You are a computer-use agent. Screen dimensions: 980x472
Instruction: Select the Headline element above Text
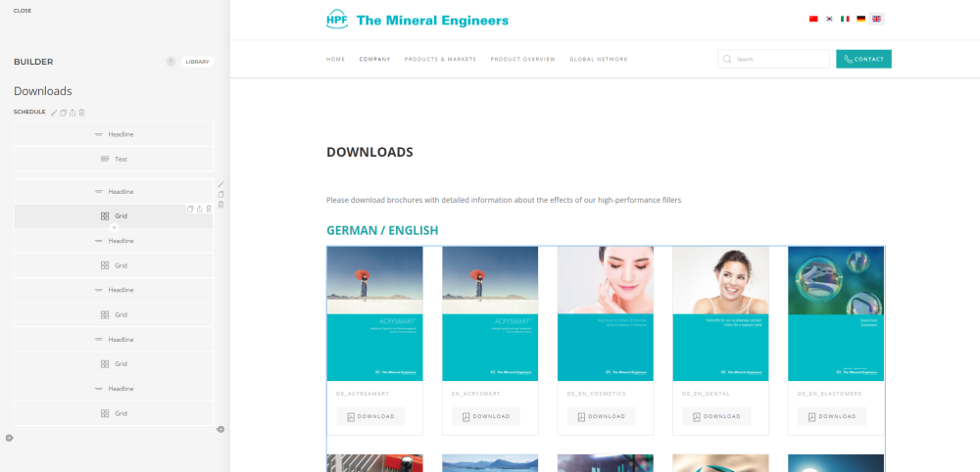tap(114, 134)
